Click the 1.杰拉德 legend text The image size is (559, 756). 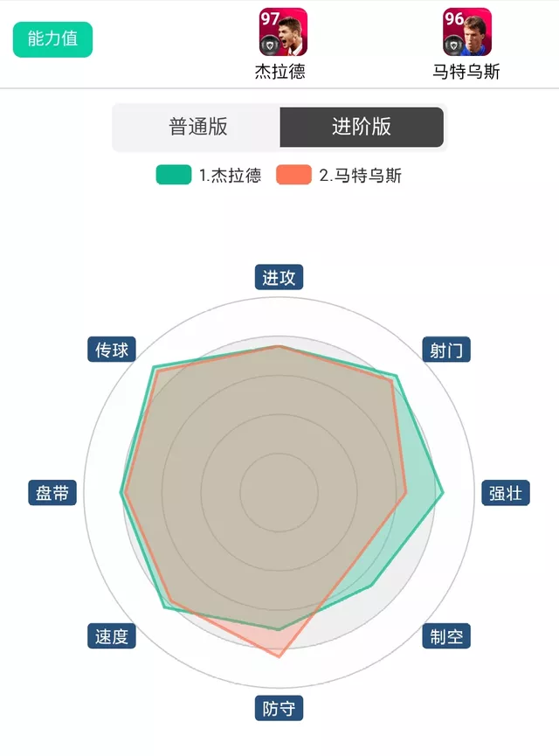pyautogui.click(x=230, y=175)
